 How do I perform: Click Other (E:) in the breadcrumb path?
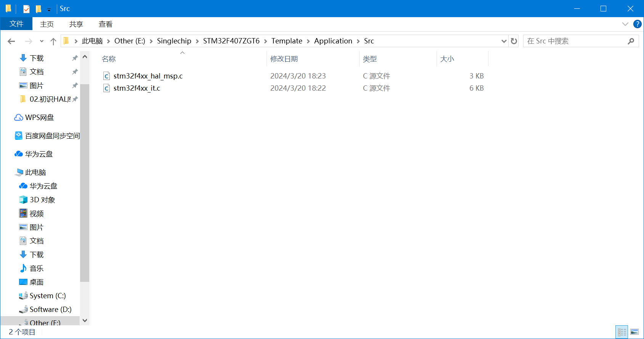(130, 41)
